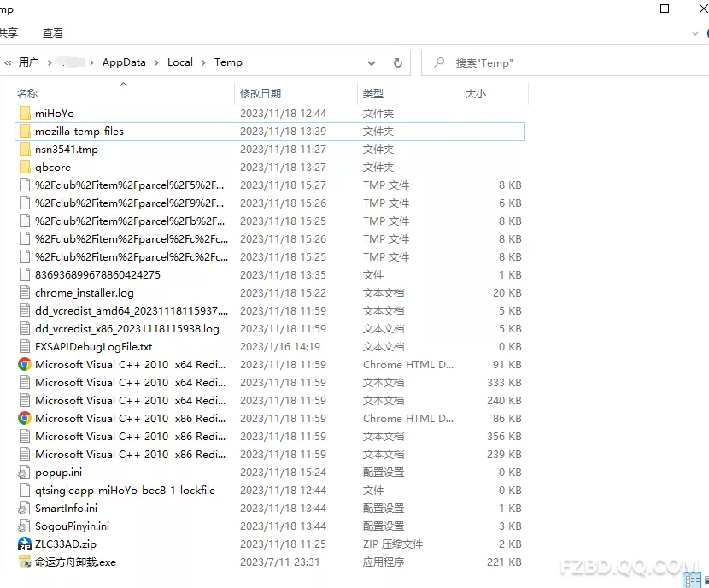Click the popup.ini settings file icon

tap(24, 473)
